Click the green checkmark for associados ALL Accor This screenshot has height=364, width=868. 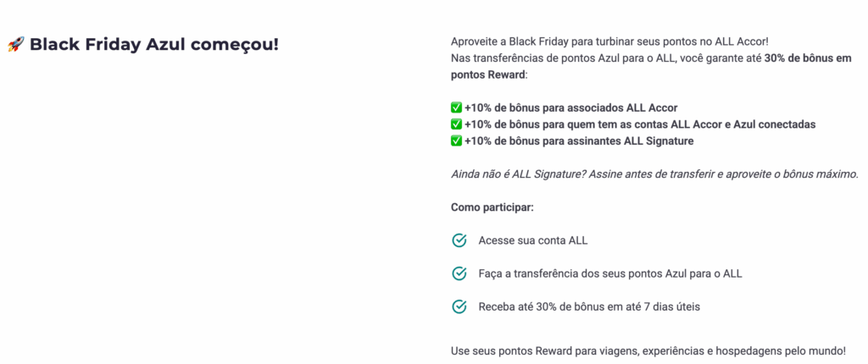(457, 108)
